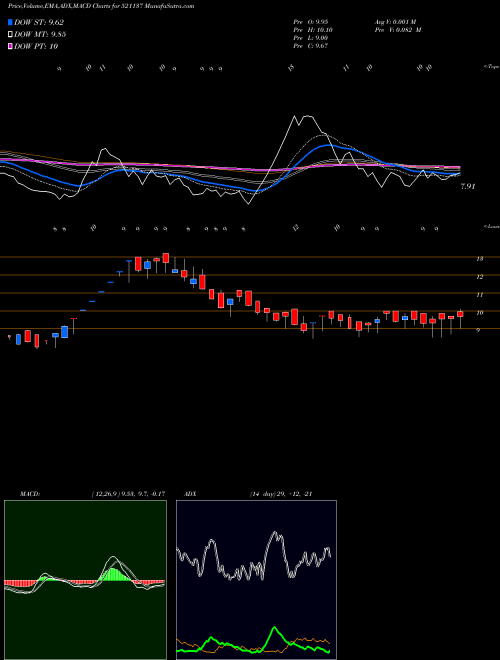
Task: Select the 'DOW PT: 10' legend label
Action: point(36,46)
